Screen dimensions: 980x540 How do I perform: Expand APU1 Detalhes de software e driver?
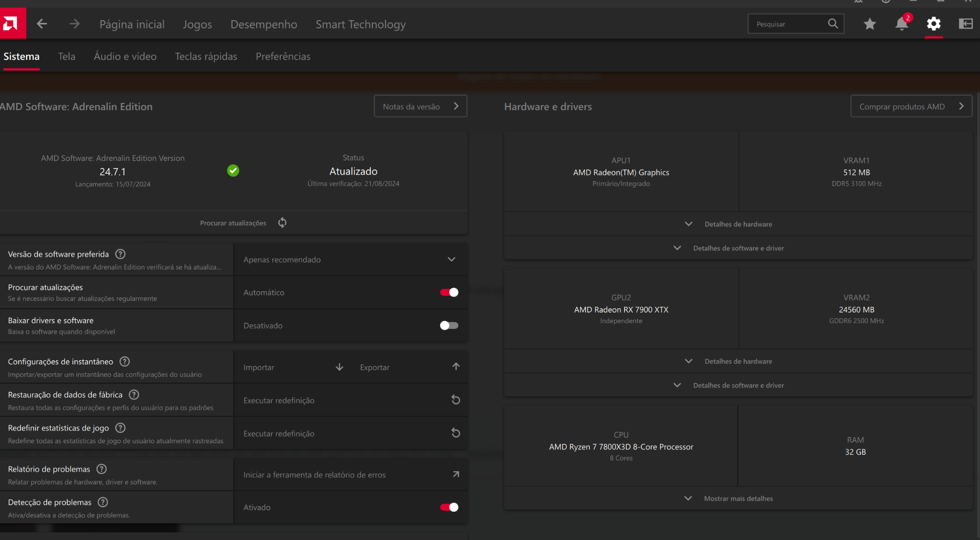[738, 248]
